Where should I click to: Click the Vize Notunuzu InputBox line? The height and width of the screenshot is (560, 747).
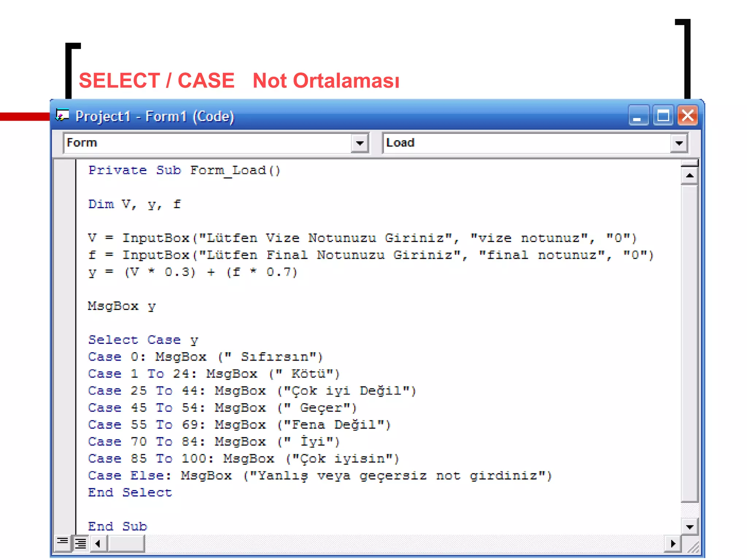point(363,238)
